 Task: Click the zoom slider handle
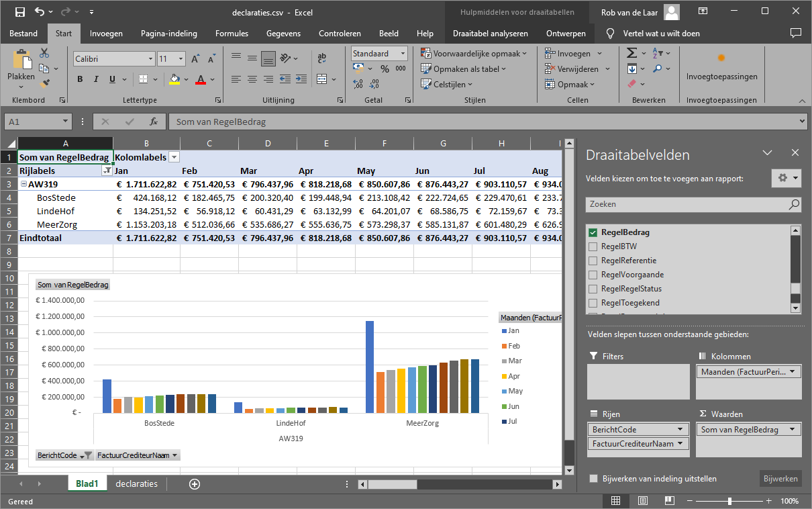(x=729, y=501)
